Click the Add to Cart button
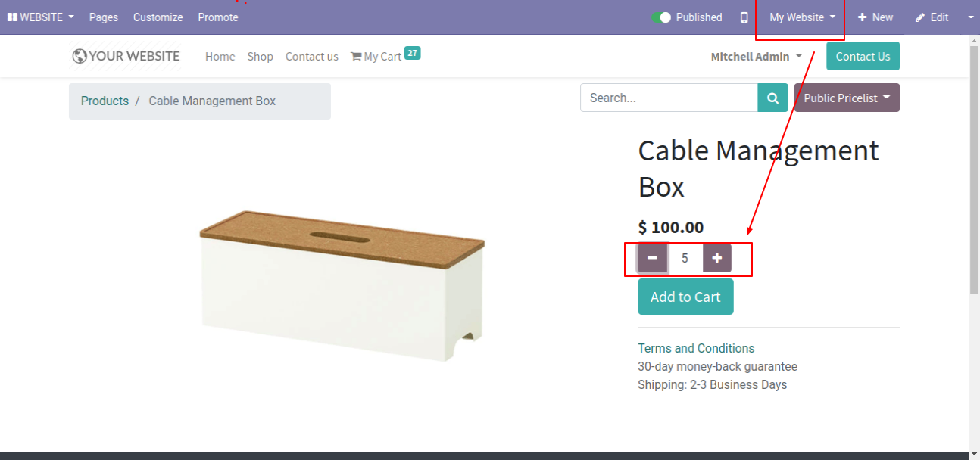980x460 pixels. 685,297
